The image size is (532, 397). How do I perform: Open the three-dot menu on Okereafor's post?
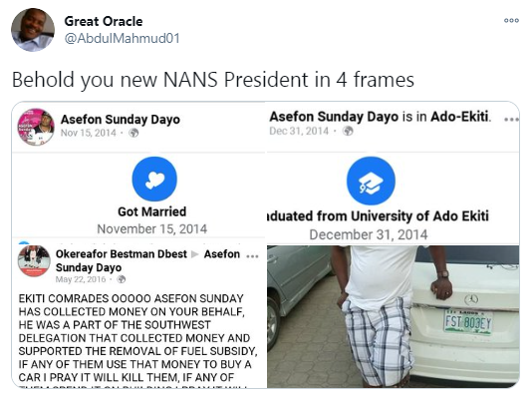click(x=252, y=255)
